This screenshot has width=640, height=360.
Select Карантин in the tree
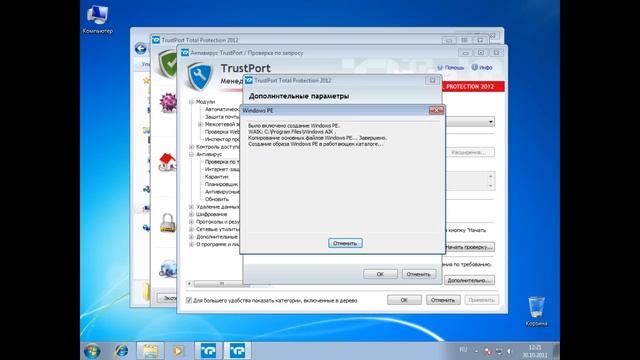coord(217,177)
